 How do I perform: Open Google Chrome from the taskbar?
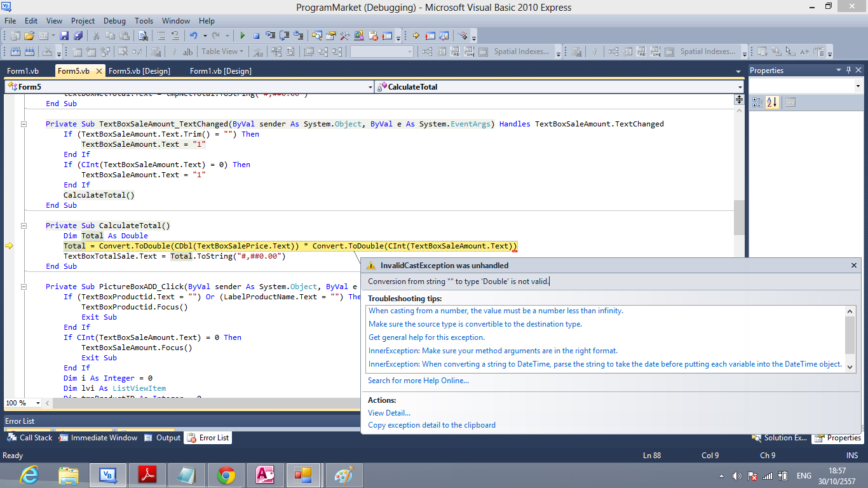[x=226, y=475]
